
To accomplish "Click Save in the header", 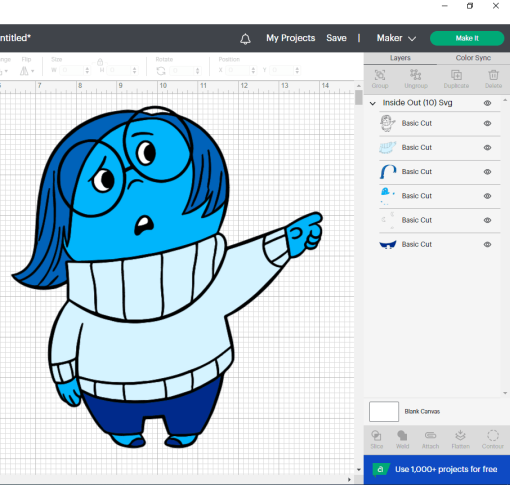I will coord(336,38).
